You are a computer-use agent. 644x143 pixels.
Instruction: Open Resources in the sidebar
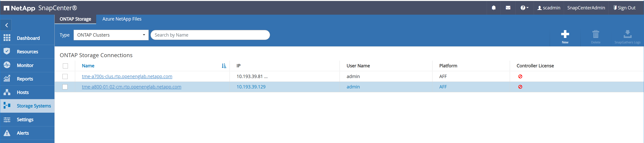[27, 52]
